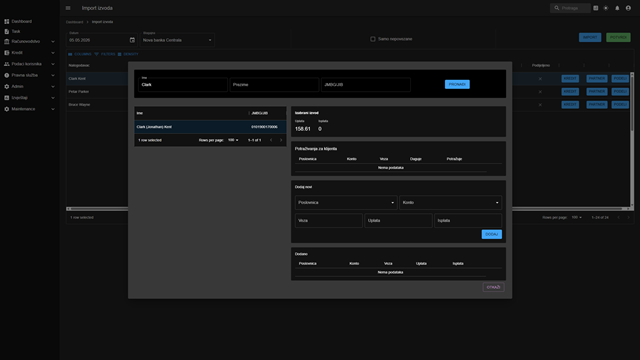This screenshot has width=640, height=360.
Task: Open Izvještaji in the sidebar
Action: (29, 98)
